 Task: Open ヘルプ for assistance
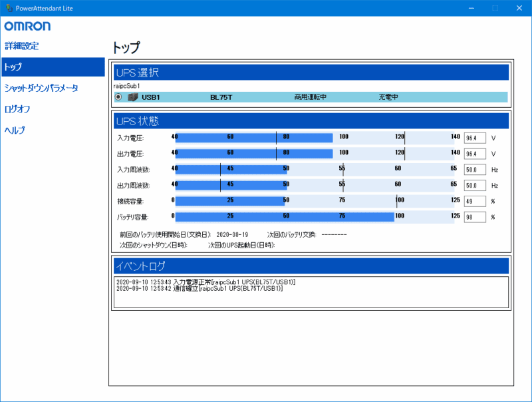click(15, 130)
